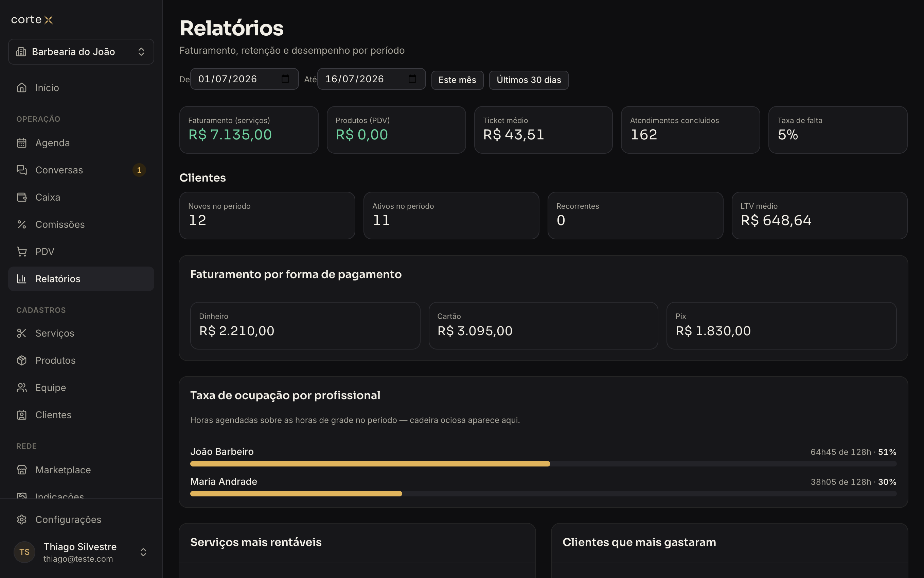
Task: Expand the Barbearia do João selector chevron
Action: pyautogui.click(x=141, y=52)
